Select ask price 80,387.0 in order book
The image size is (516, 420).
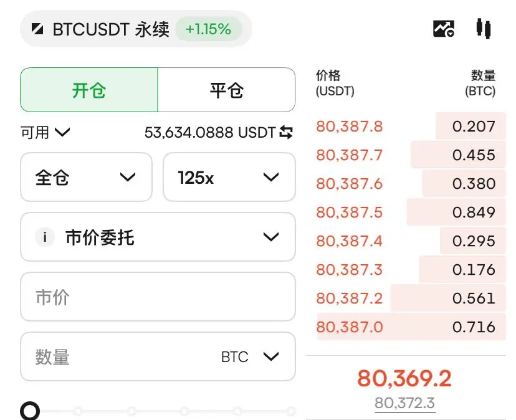pyautogui.click(x=350, y=327)
